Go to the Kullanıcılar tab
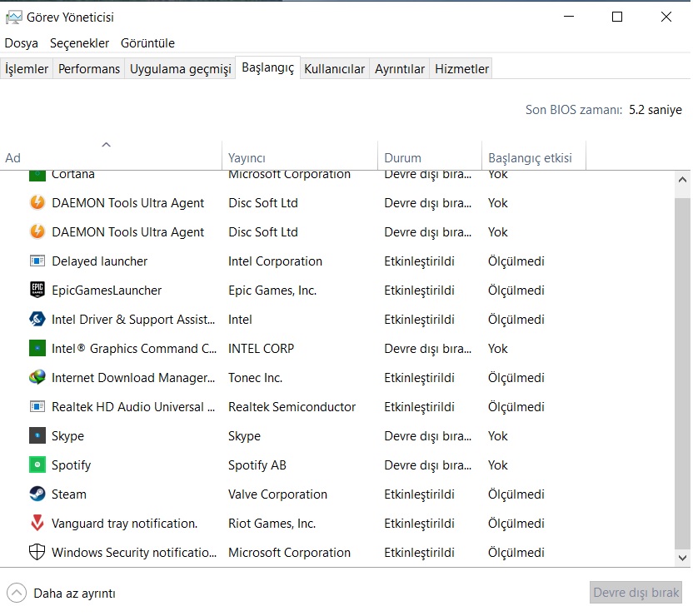This screenshot has width=693, height=616. click(335, 69)
